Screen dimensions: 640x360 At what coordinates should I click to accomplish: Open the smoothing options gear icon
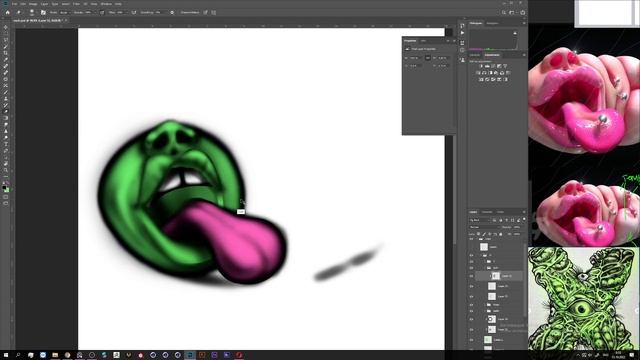tap(172, 12)
